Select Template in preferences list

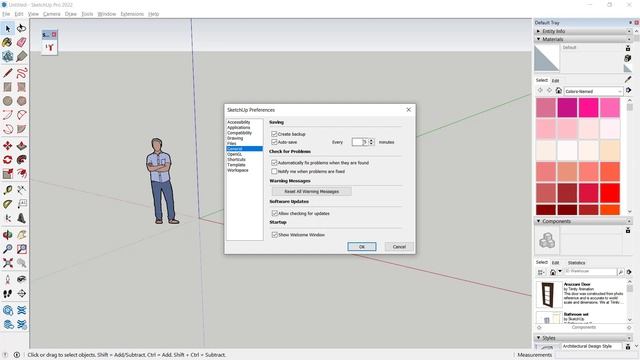tap(236, 165)
